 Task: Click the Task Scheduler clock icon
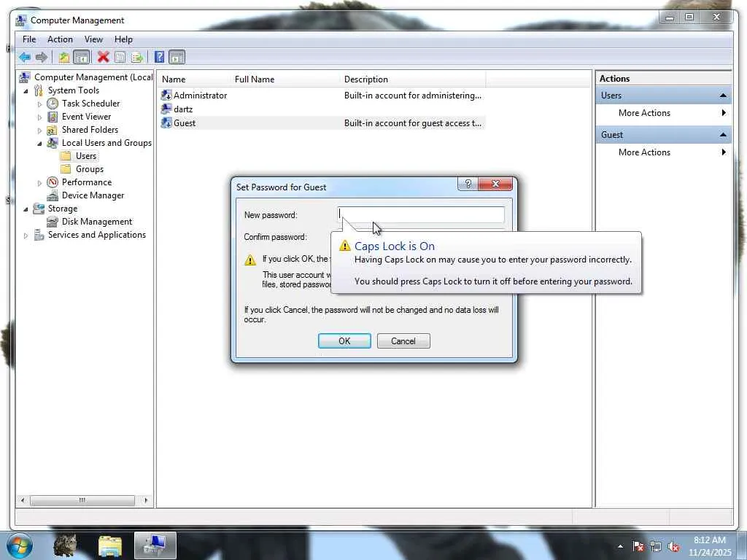pos(53,104)
